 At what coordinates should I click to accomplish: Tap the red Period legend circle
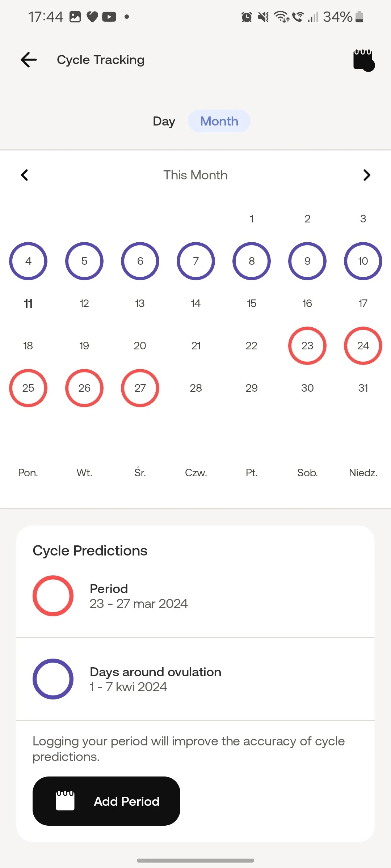(53, 596)
